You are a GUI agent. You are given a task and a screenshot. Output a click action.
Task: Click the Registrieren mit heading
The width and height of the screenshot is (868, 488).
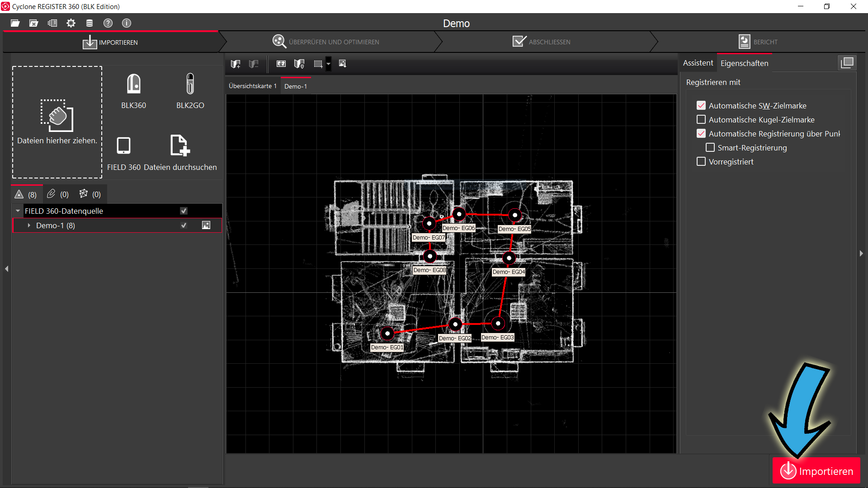713,82
